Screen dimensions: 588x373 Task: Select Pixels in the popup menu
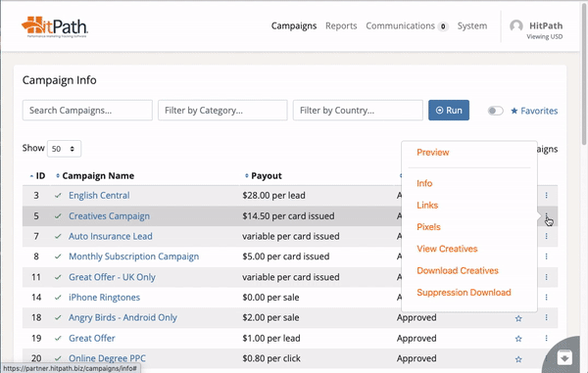pyautogui.click(x=428, y=227)
